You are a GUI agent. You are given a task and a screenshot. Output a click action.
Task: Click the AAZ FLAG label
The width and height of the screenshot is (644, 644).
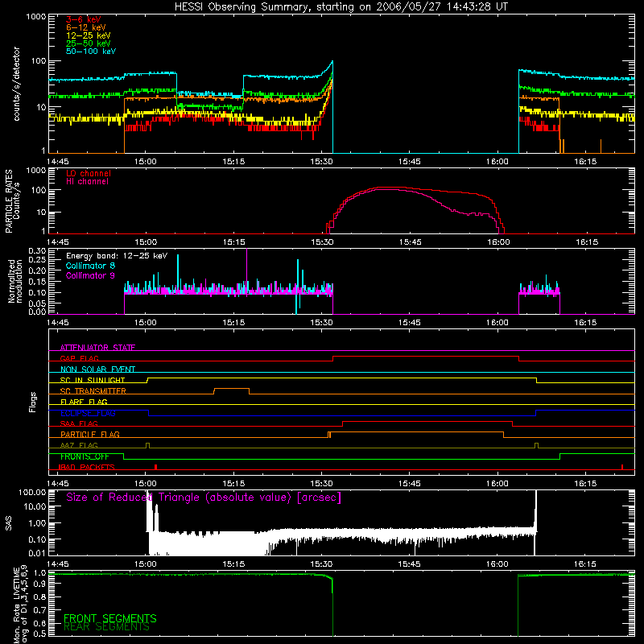(79, 445)
